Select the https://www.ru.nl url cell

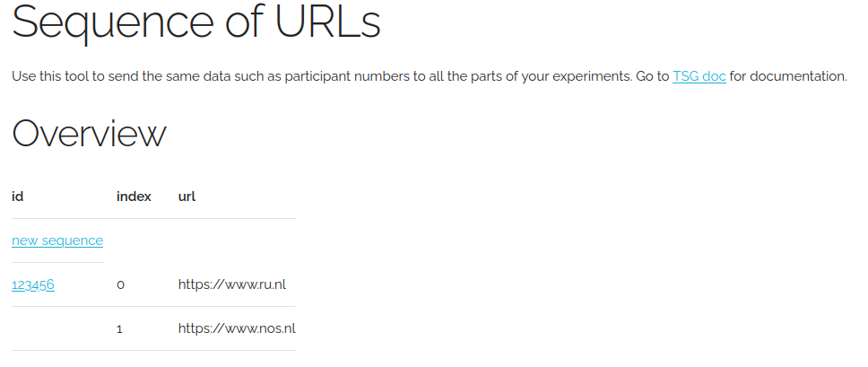click(231, 284)
